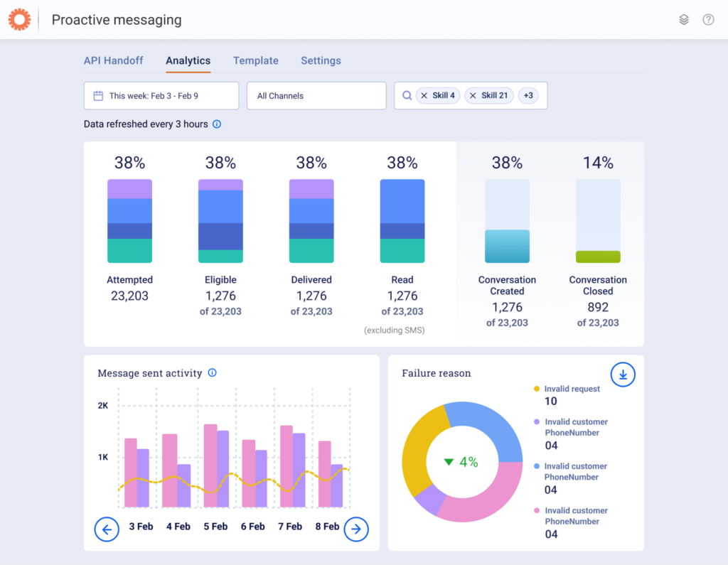Go to the Settings tab
Screen dimensions: 728x565
pos(321,60)
